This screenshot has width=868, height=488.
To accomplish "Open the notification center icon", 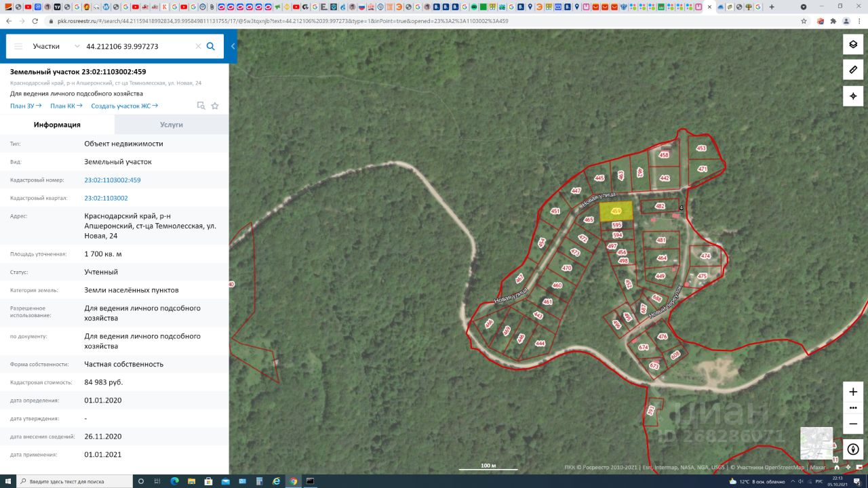I will 858,481.
